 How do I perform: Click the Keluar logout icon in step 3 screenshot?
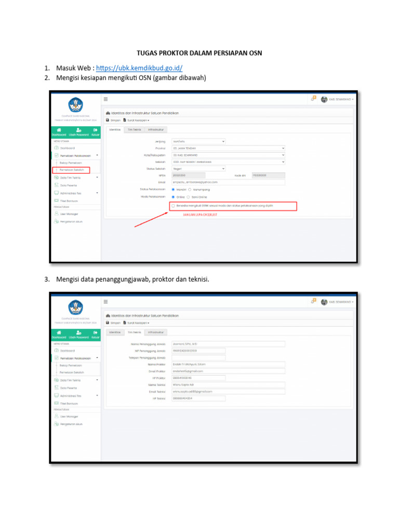(x=96, y=332)
